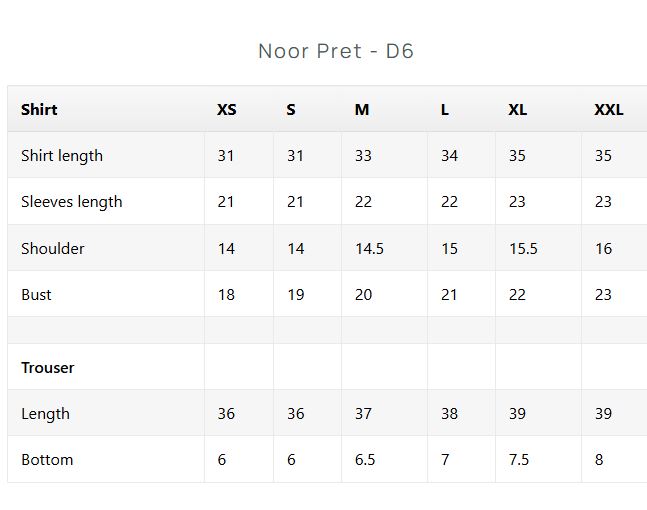Select the Shirt length value 34 for L
Screen dimensions: 647x510
coord(449,156)
